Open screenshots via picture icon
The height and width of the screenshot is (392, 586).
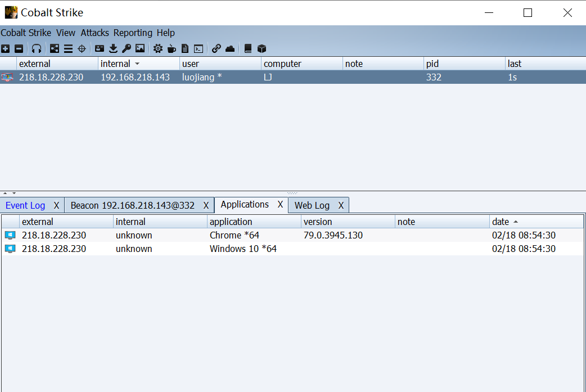pyautogui.click(x=140, y=48)
